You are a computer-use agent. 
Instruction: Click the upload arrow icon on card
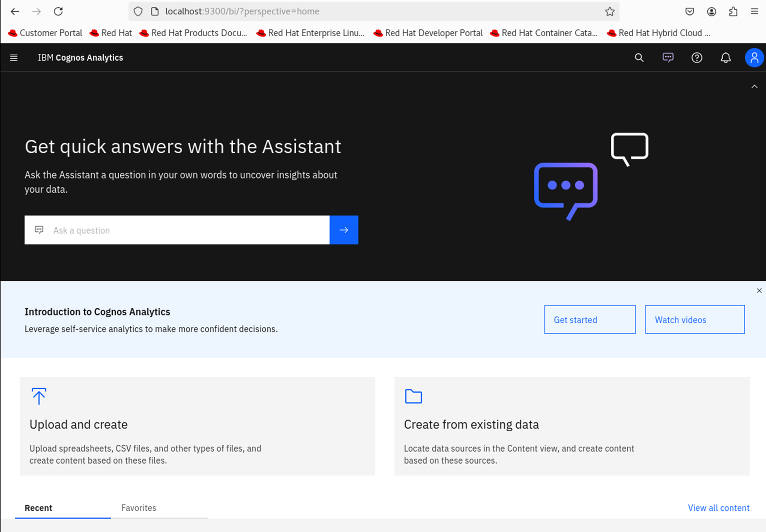pyautogui.click(x=39, y=396)
